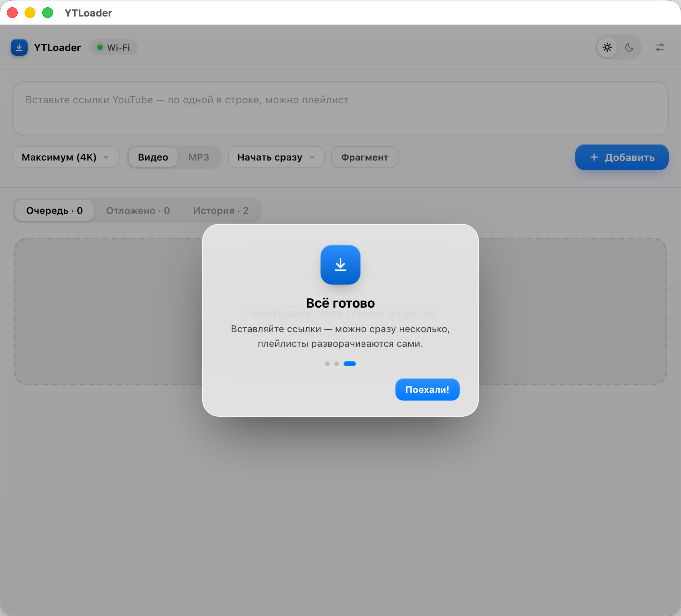681x616 pixels.
Task: Switch to the Очередь tab
Action: click(55, 211)
